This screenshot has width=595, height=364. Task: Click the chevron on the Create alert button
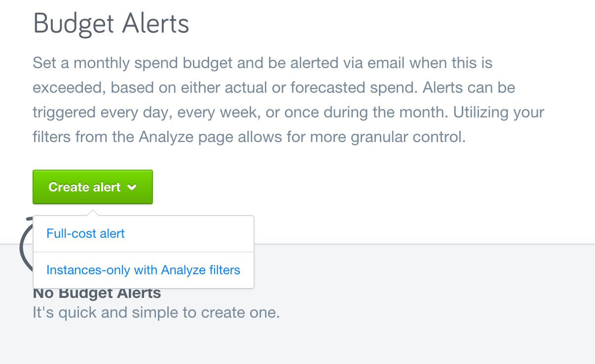point(132,187)
